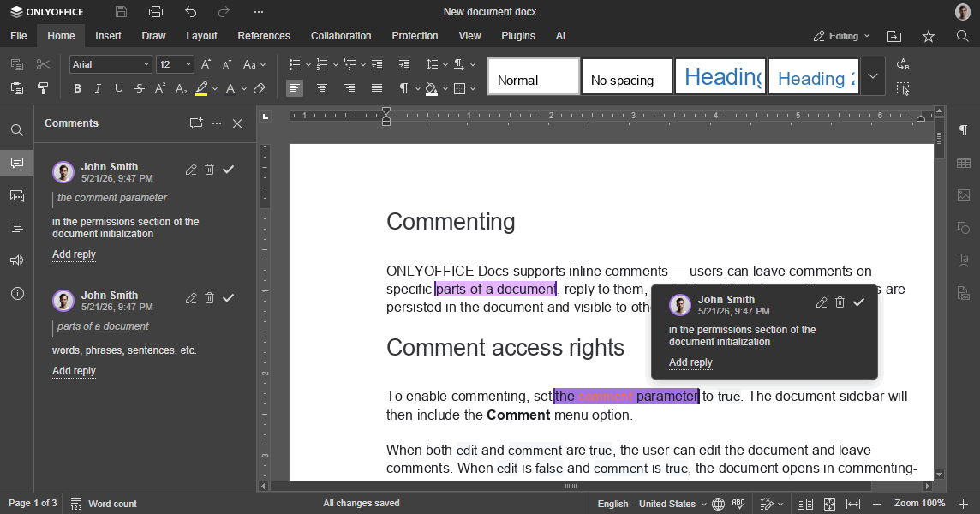The width and height of the screenshot is (980, 514).
Task: Click Add reply under 'parts of a document'
Action: 74,371
